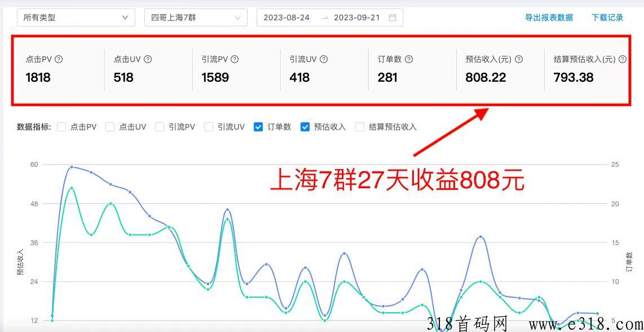Viewport: 644px width, 332px height.
Task: Select the 793.38 结算预估收入 value
Action: point(574,77)
